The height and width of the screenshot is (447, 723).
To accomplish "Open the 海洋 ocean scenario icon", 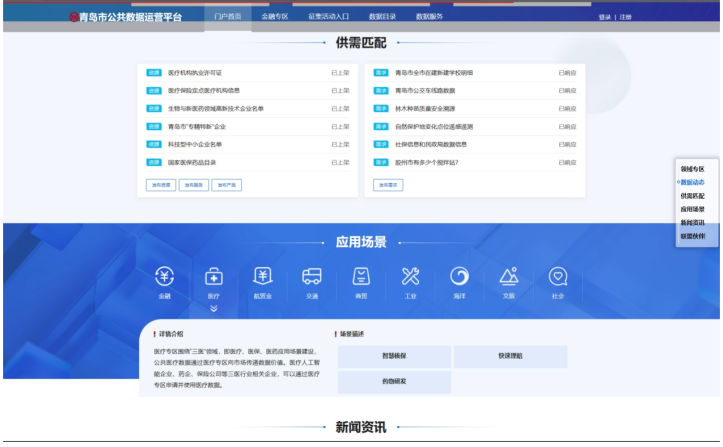I will (459, 277).
